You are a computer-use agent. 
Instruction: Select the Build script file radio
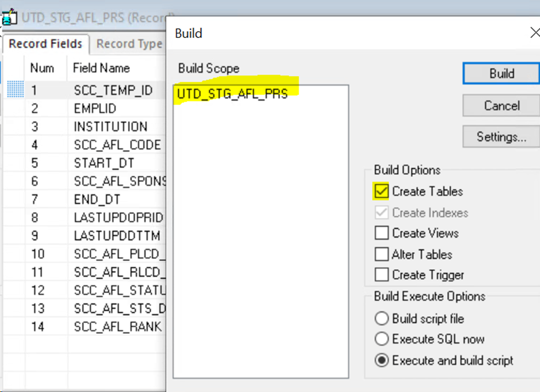click(x=381, y=319)
